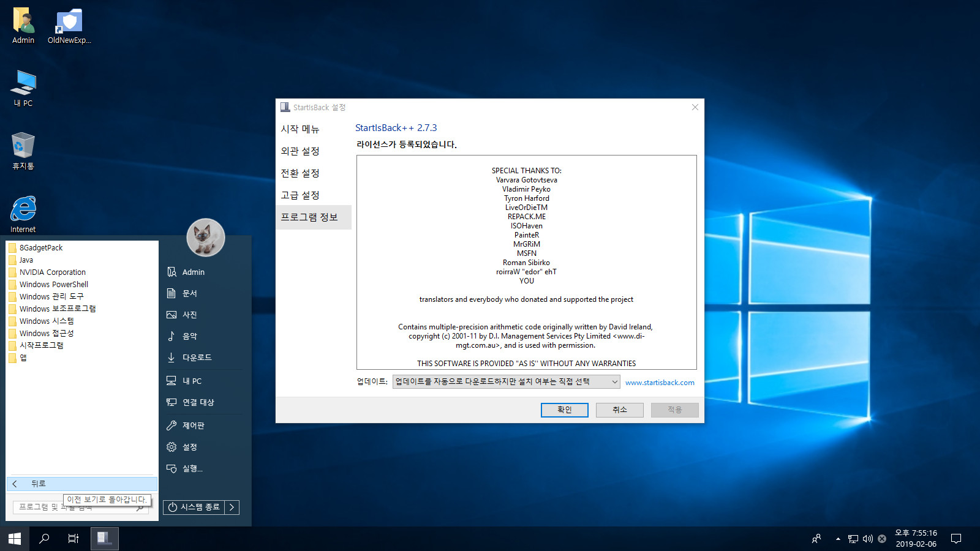980x551 pixels.
Task: Go back with 뒤로 button
Action: [82, 484]
